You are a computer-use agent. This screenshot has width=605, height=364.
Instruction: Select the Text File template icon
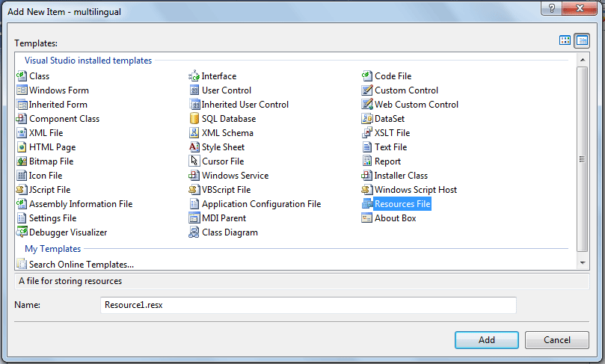367,147
